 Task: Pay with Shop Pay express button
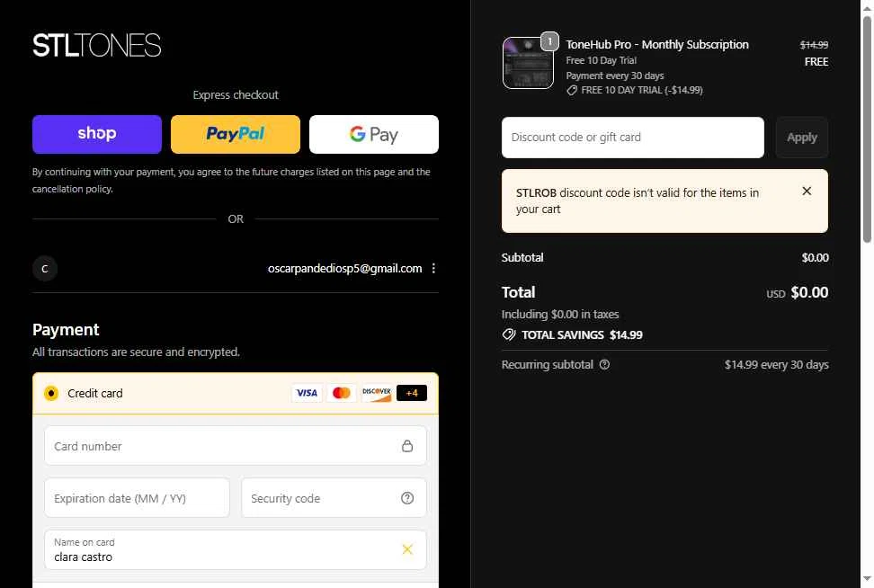97,134
